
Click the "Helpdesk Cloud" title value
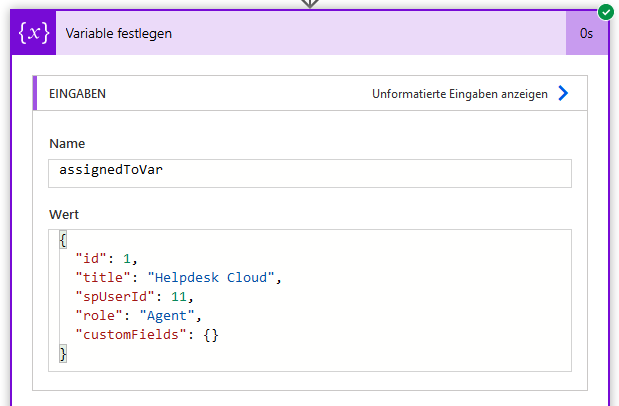211,278
